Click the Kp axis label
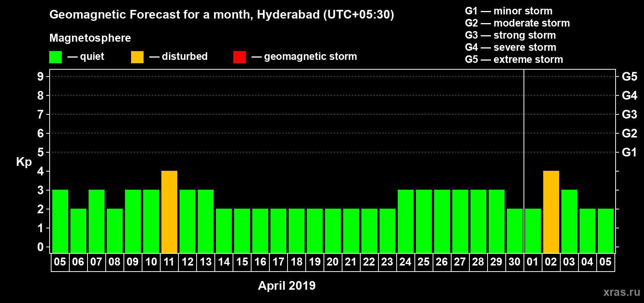The width and height of the screenshot is (644, 303). click(24, 162)
